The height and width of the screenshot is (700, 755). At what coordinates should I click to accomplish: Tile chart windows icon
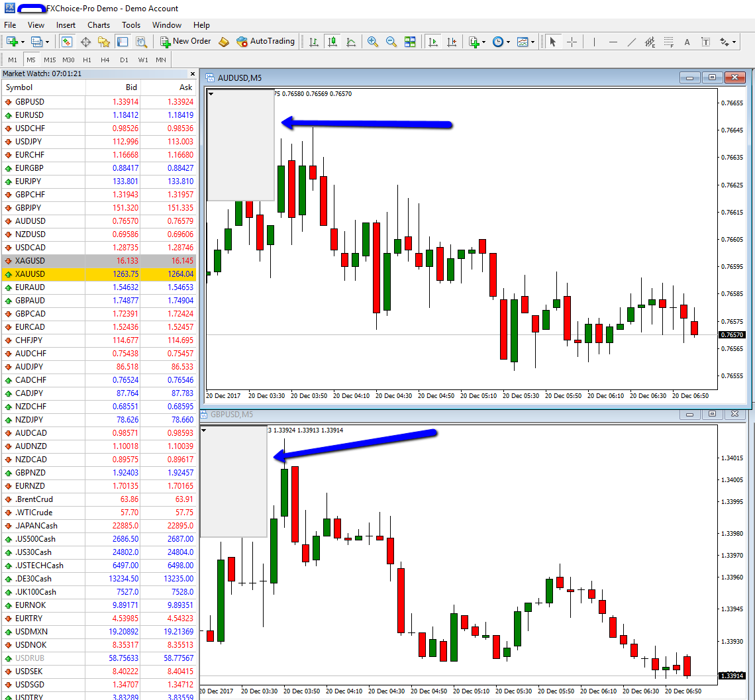410,42
